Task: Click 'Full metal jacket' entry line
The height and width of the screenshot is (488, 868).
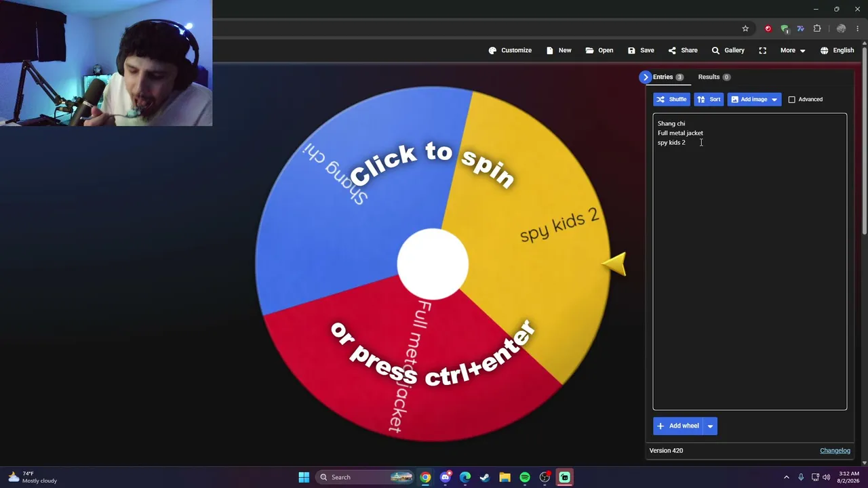Action: click(680, 133)
